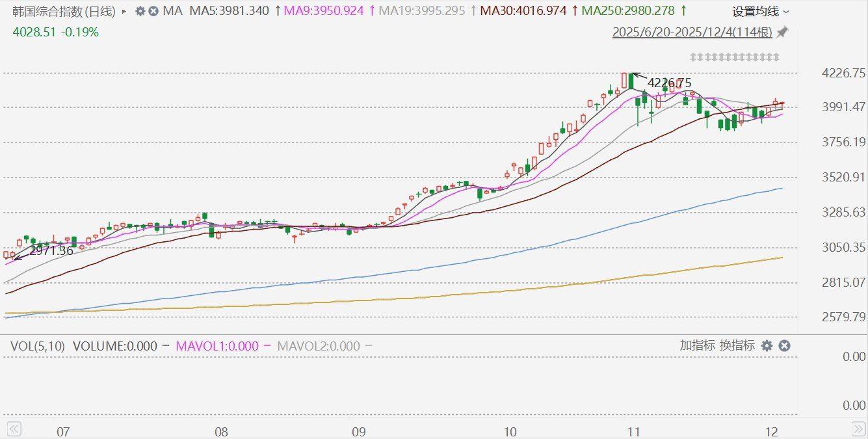868x439 pixels.
Task: Open the 2025/6/20-2025/12/4 date range link
Action: tap(692, 33)
